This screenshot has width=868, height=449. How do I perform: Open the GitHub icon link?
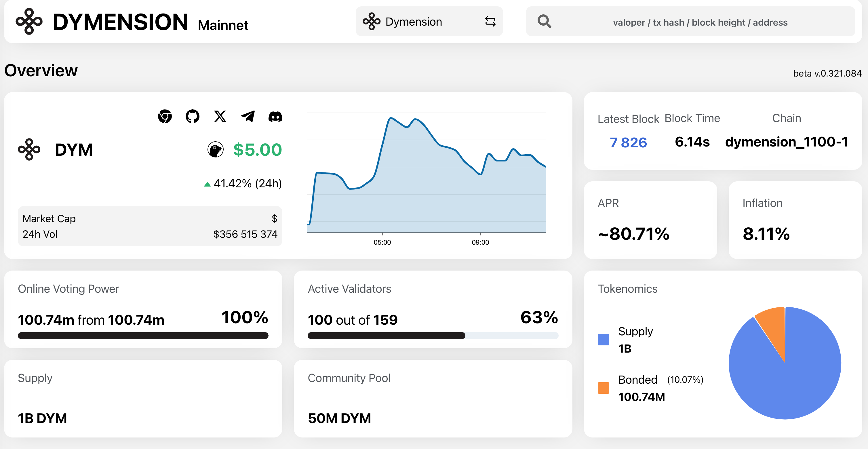pyautogui.click(x=193, y=117)
